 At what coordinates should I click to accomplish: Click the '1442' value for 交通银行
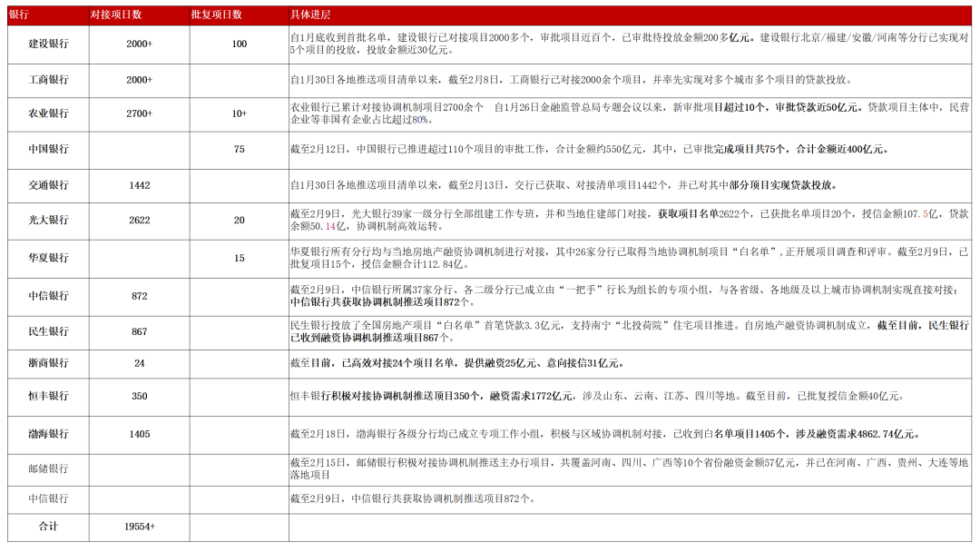[x=140, y=186]
